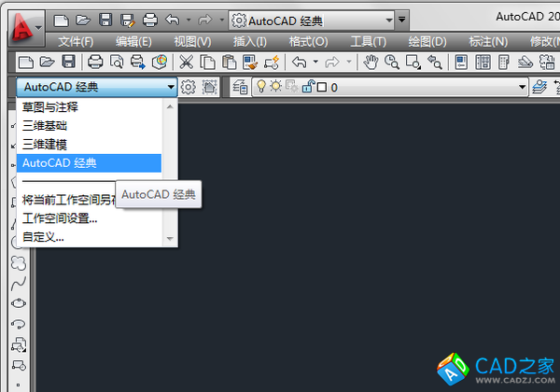Click Zoom Realtime icon
The width and height of the screenshot is (560, 392).
click(x=392, y=63)
